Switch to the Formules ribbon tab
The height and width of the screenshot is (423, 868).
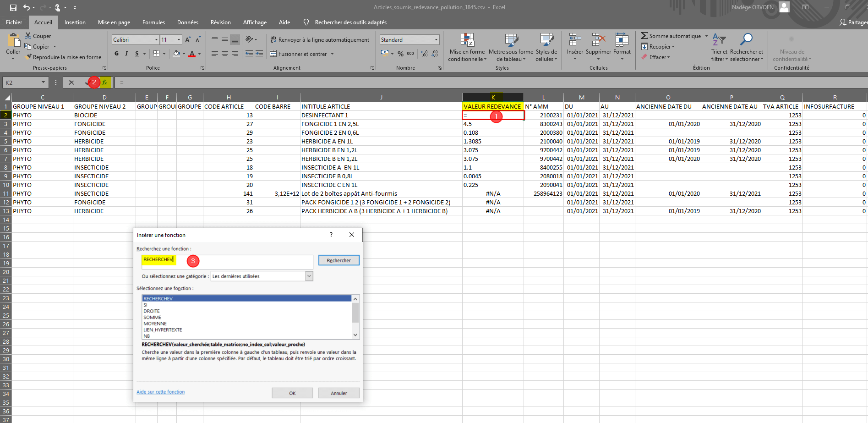click(153, 22)
